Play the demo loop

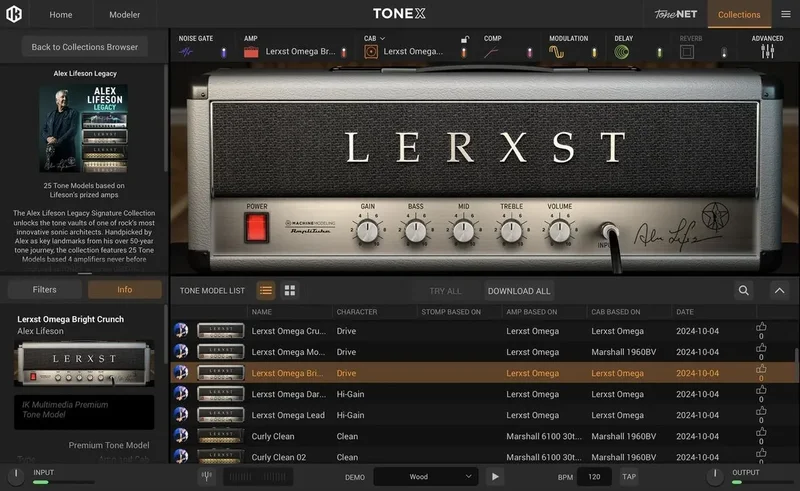pyautogui.click(x=495, y=477)
